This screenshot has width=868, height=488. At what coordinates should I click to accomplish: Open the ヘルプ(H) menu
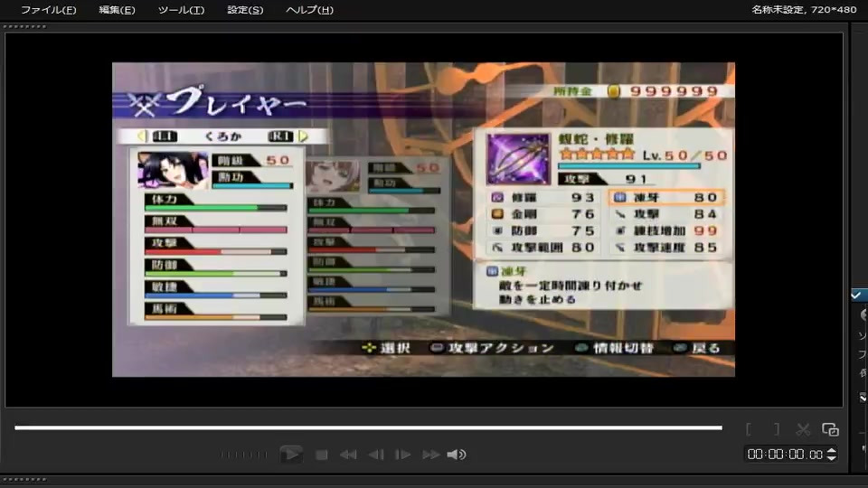(x=309, y=10)
